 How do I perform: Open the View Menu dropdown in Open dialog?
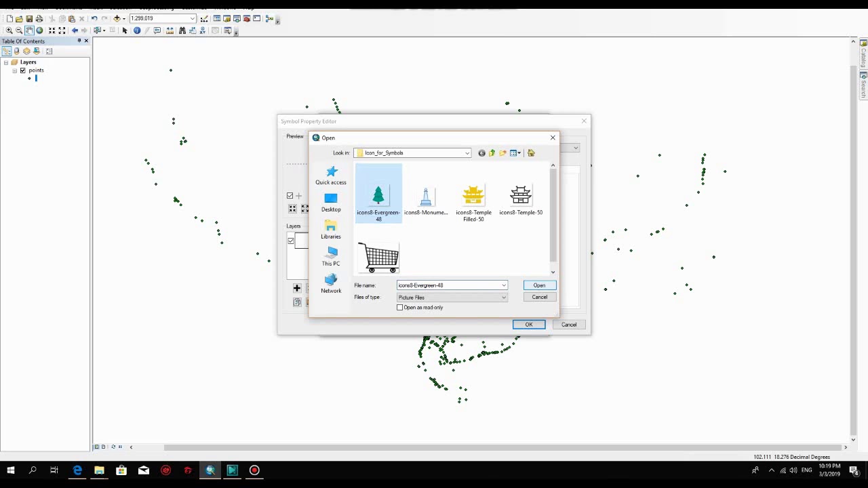click(515, 153)
